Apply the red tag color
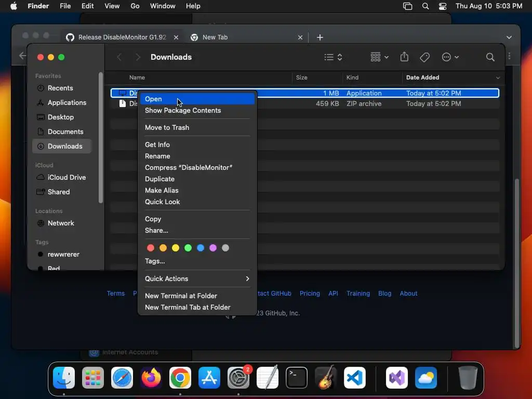This screenshot has height=399, width=532. pyautogui.click(x=151, y=248)
